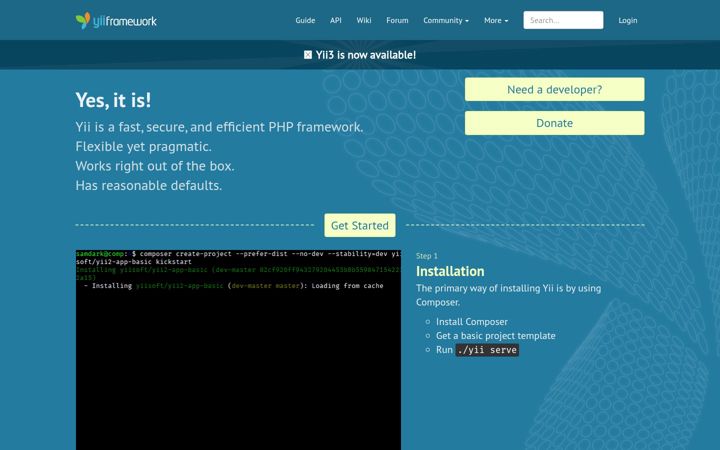The width and height of the screenshot is (720, 450).
Task: Click the 'Step 1' label
Action: click(427, 256)
